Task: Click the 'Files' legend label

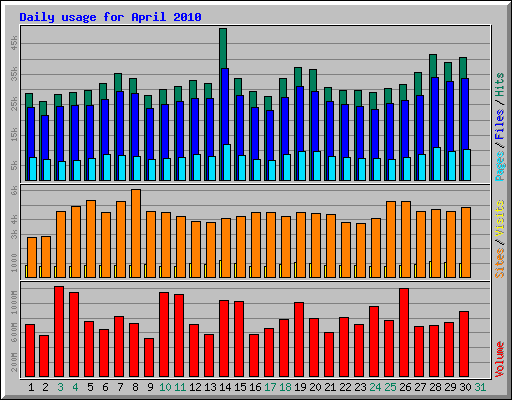Action: [x=499, y=124]
